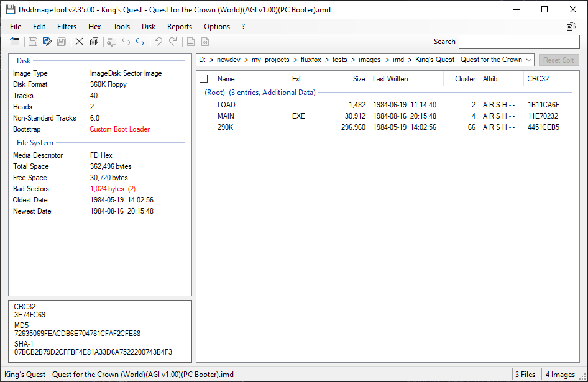Expand the image path dropdown list
This screenshot has height=382, width=588.
pos(528,60)
